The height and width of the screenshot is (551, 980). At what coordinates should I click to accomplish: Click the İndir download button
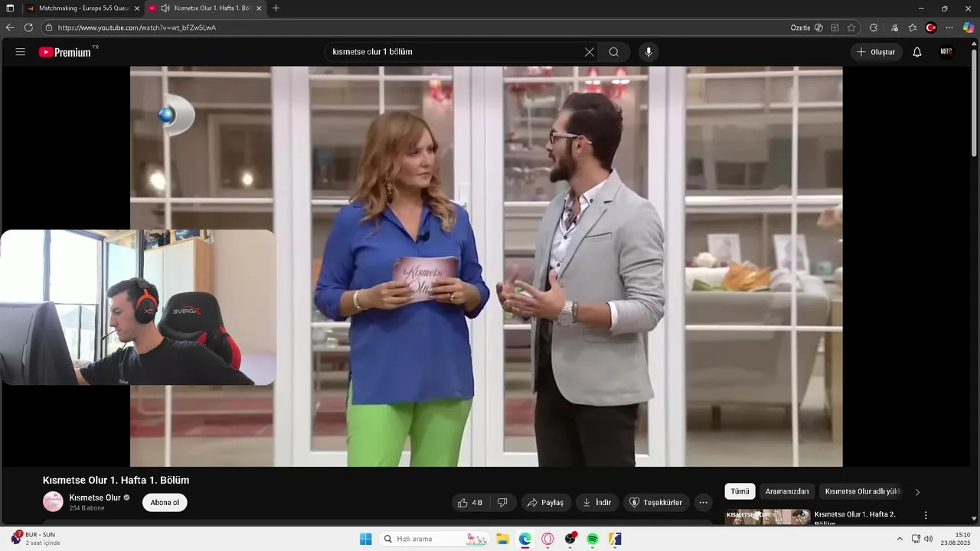[x=597, y=503]
